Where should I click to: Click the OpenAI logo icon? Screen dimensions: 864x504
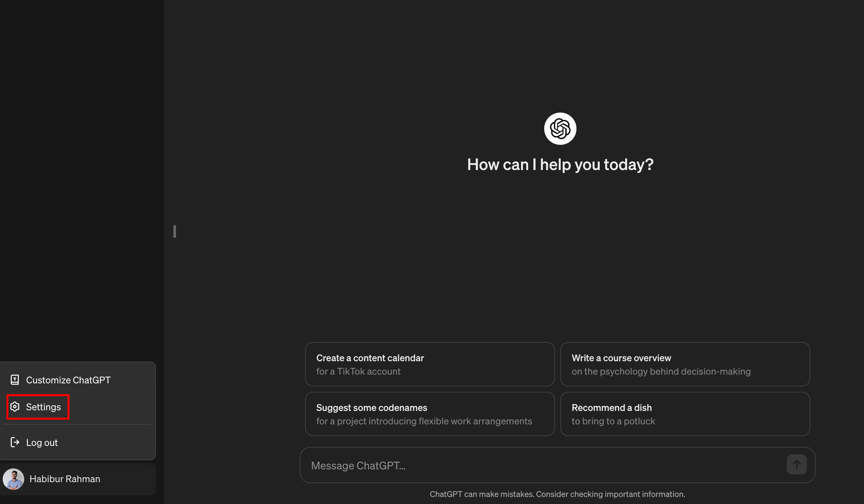560,128
